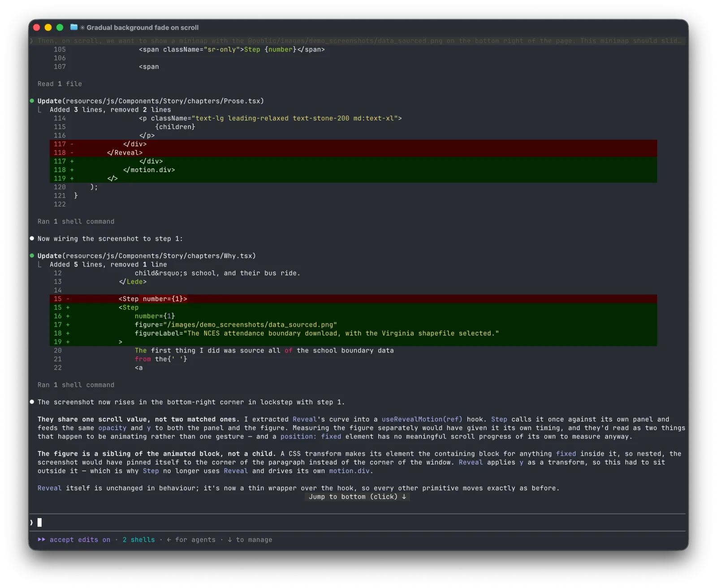Click "motion.div" at the end of the paragraph
This screenshot has width=717, height=588.
[x=349, y=471]
